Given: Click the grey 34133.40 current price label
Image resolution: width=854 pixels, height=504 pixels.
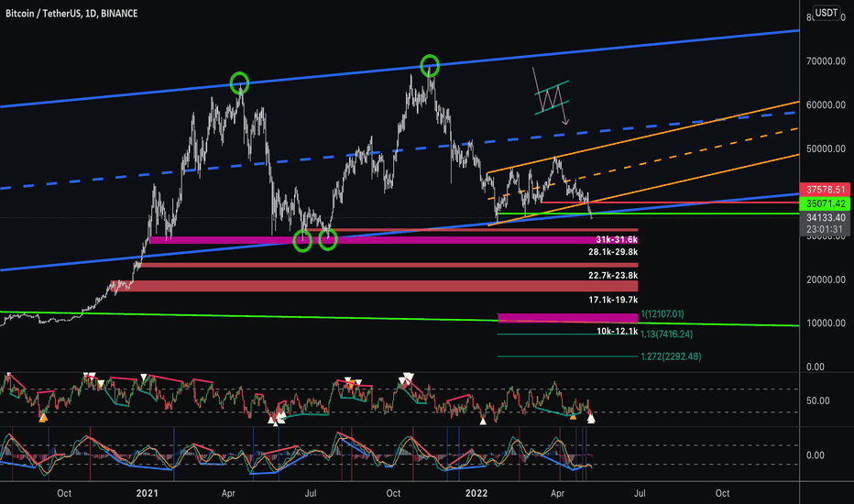Looking at the screenshot, I should (826, 218).
